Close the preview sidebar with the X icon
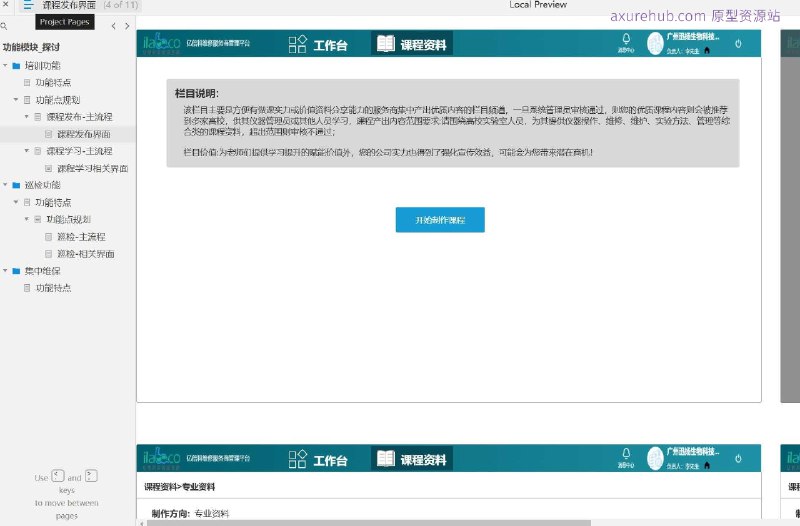 point(6,4)
